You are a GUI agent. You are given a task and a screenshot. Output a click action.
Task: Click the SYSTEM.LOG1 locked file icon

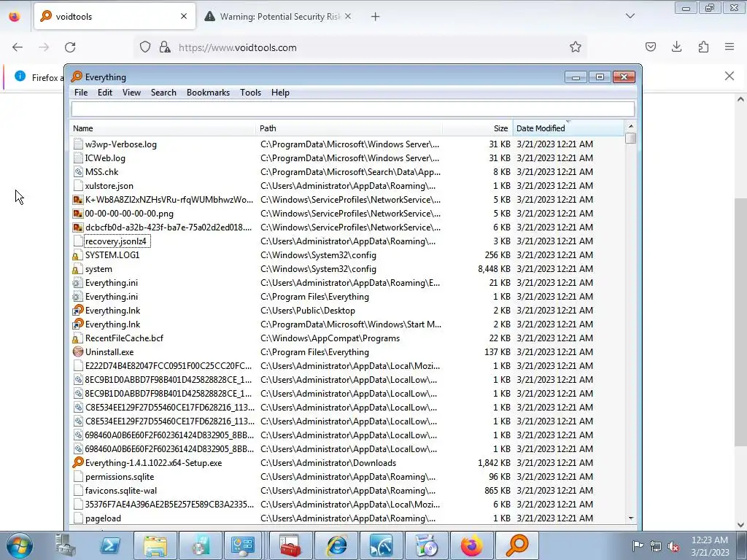76,255
